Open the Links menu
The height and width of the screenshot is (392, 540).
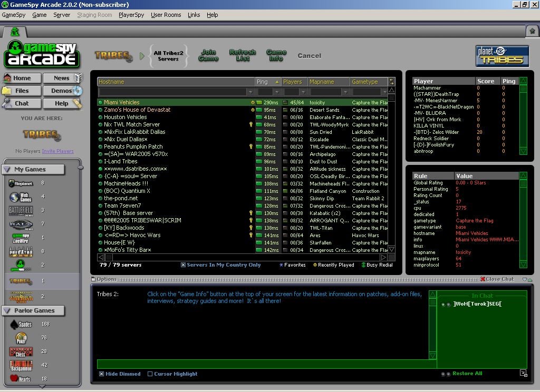(x=194, y=15)
